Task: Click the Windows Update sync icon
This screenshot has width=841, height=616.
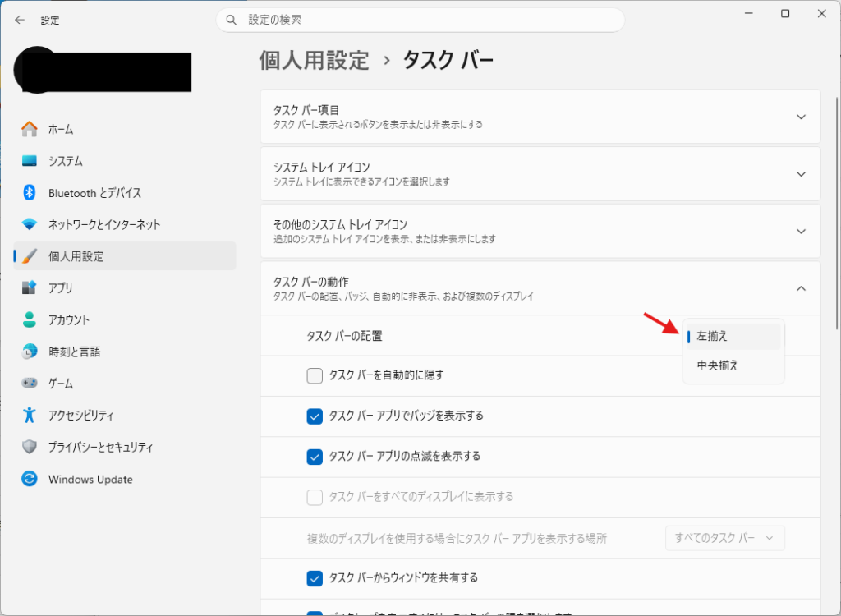Action: point(30,479)
